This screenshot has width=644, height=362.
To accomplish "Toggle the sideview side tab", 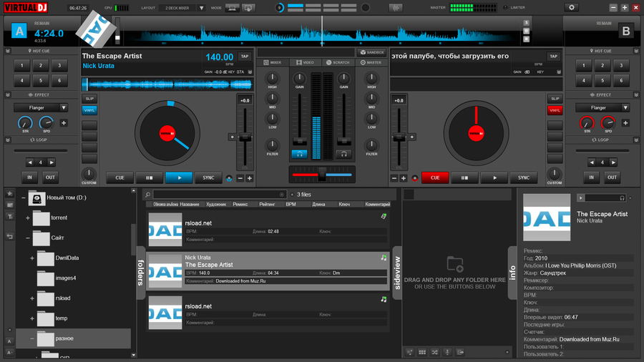I will [x=397, y=273].
